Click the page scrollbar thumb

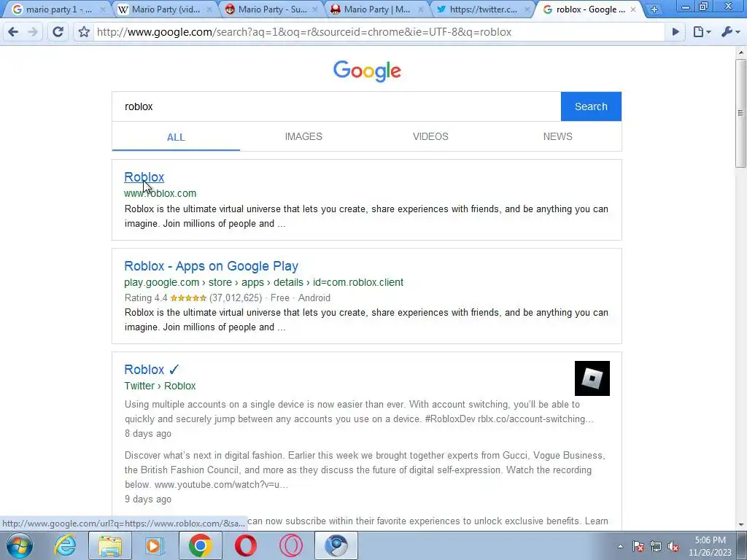point(740,113)
